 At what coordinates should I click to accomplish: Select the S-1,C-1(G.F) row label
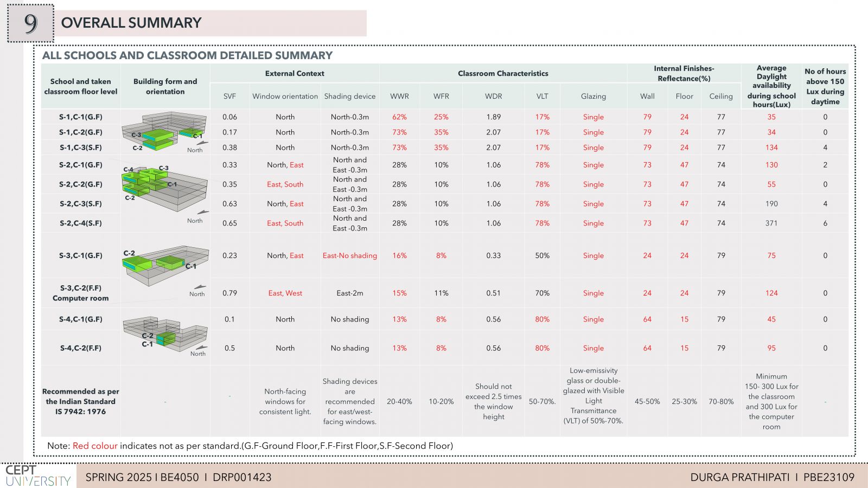click(81, 117)
